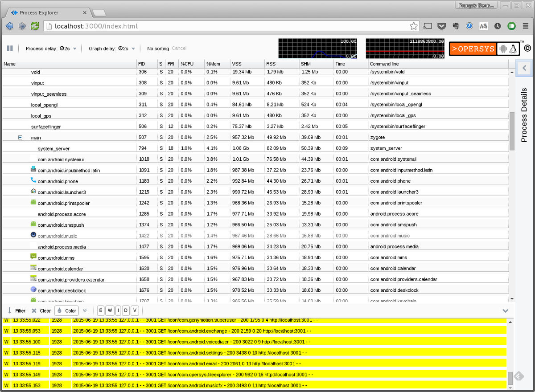Viewport: 535px width, 392px height.
Task: Click the com.android.mms message icon
Action: click(33, 257)
